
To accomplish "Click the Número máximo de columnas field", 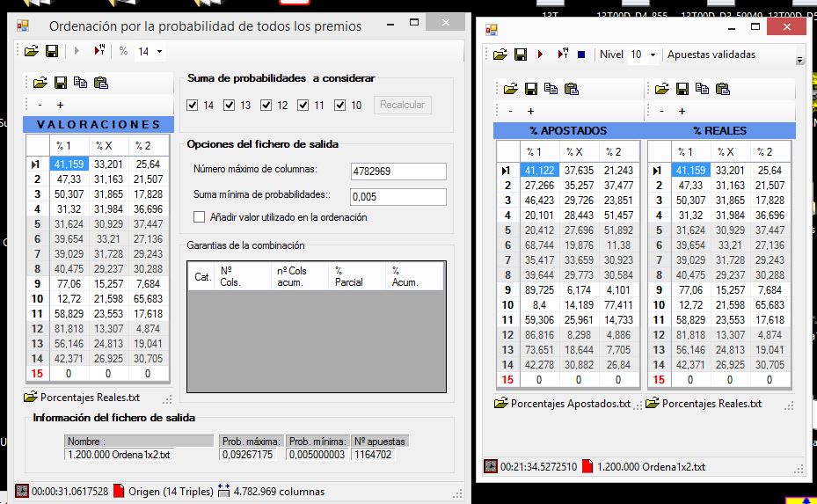I will point(398,171).
